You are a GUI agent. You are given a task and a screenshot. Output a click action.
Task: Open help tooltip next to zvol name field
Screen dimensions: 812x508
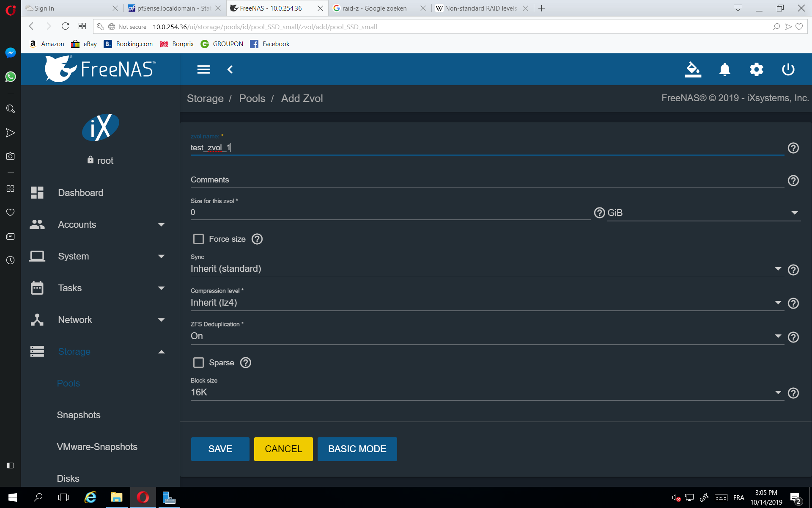[793, 148]
